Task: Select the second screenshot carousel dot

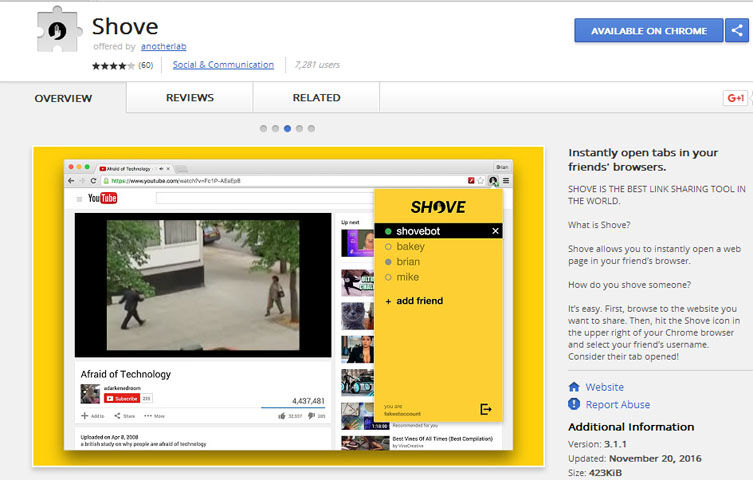Action: pyautogui.click(x=275, y=129)
